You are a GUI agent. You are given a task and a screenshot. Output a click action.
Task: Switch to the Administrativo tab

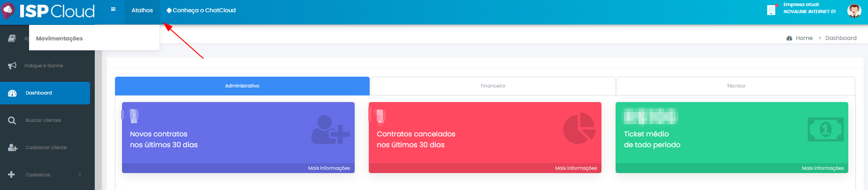click(242, 86)
